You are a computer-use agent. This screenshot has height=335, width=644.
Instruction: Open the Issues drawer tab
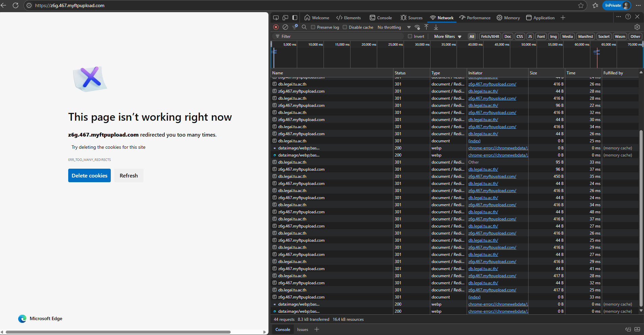tap(303, 330)
